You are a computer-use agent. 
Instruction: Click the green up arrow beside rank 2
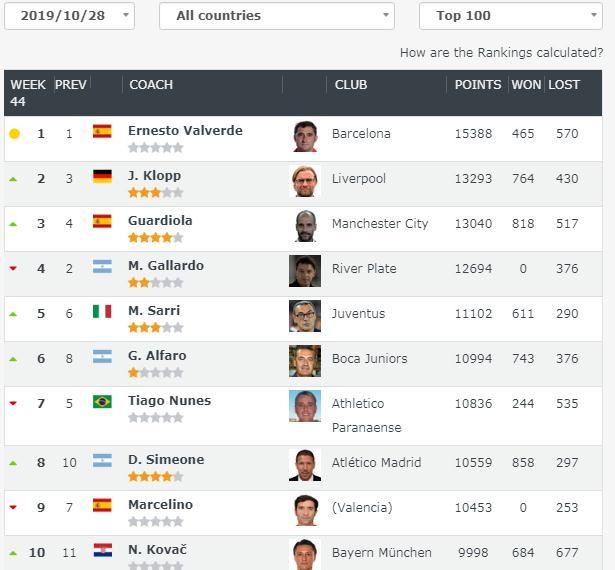click(14, 178)
